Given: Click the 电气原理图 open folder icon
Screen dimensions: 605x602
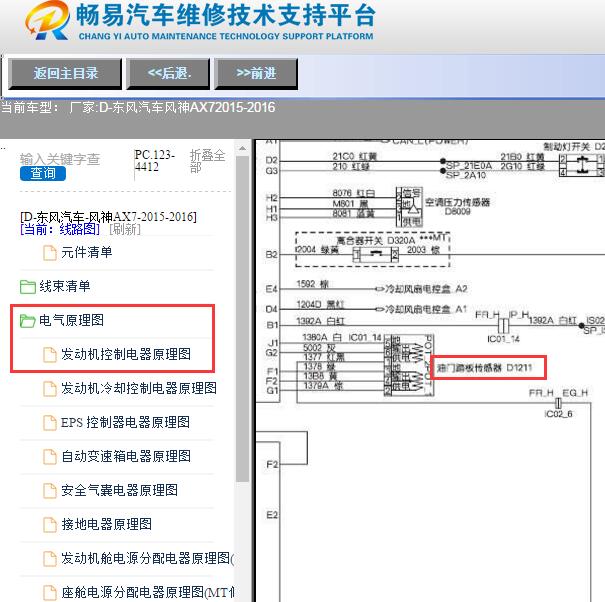Looking at the screenshot, I should tap(28, 321).
